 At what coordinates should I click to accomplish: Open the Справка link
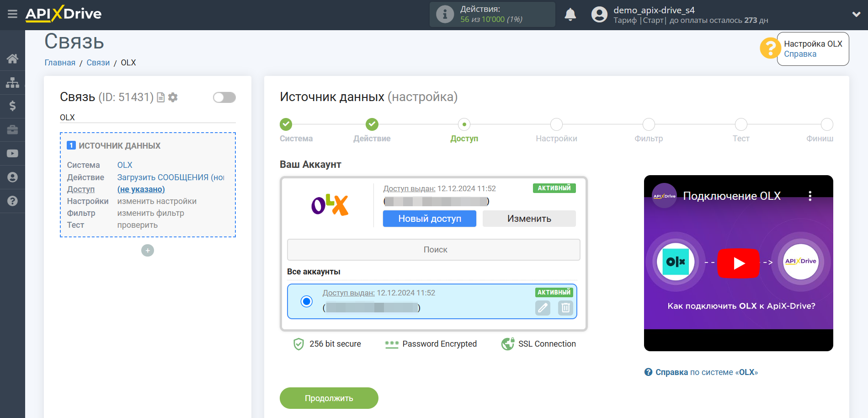point(800,54)
